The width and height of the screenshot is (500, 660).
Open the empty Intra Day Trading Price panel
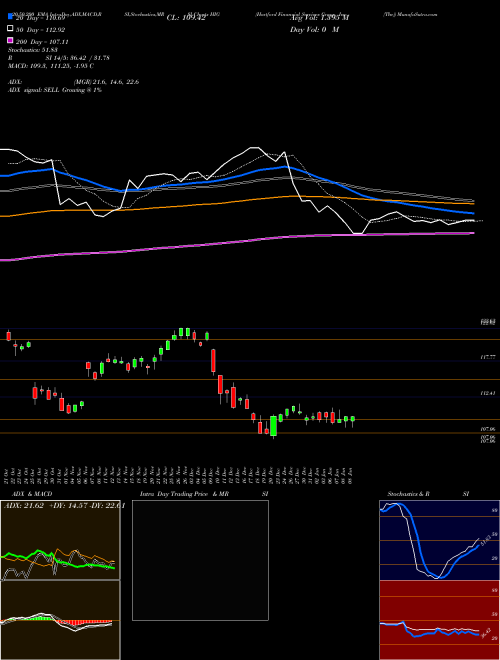pos(200,560)
